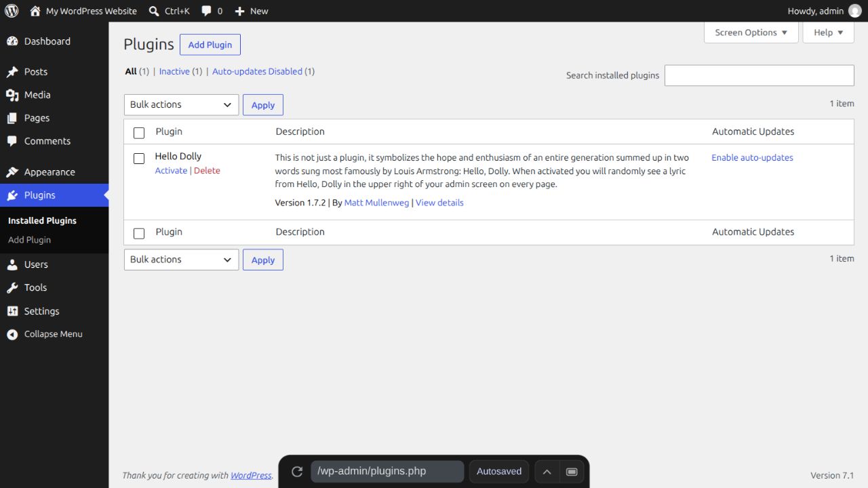Expand the Help panel
Image resolution: width=868 pixels, height=488 pixels.
coord(829,33)
